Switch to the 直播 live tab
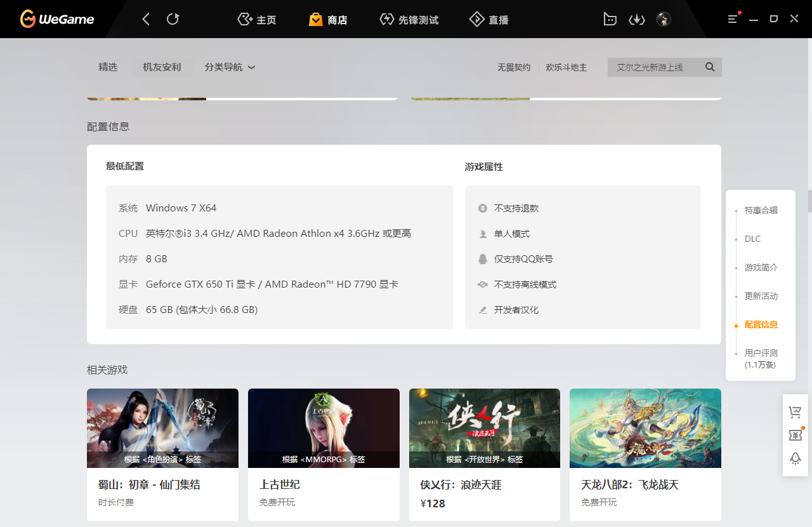Viewport: 812px width, 527px height. tap(488, 20)
